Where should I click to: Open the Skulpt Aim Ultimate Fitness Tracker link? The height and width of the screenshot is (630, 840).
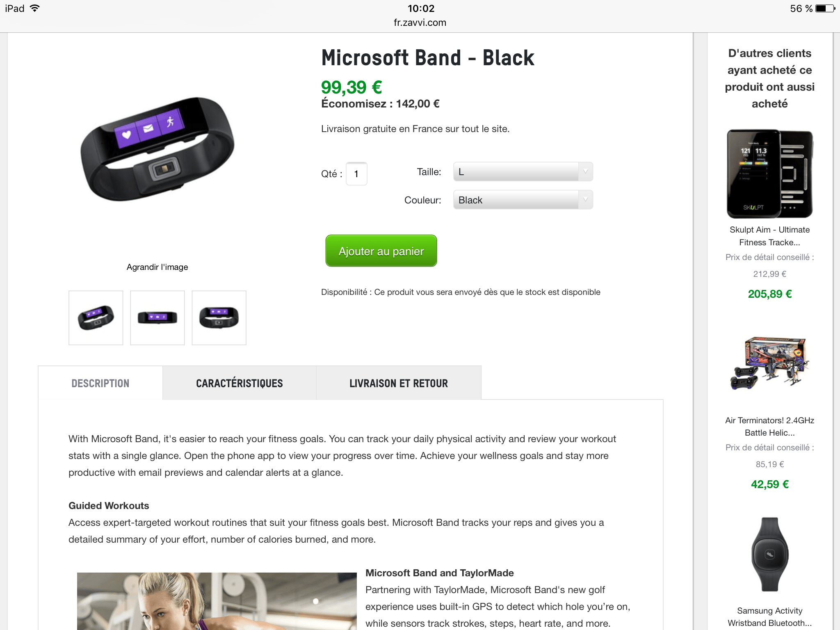pos(769,236)
